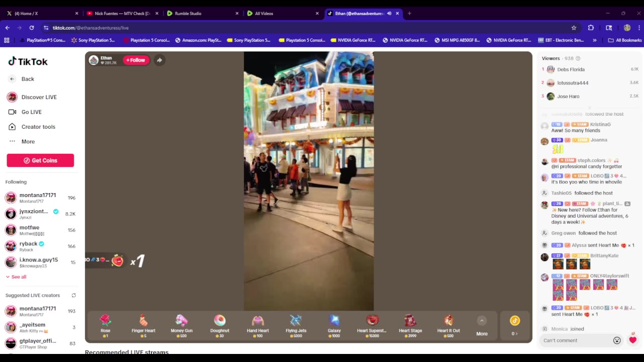The image size is (644, 362).
Task: Send the Heart Stage gift
Action: coord(410,326)
